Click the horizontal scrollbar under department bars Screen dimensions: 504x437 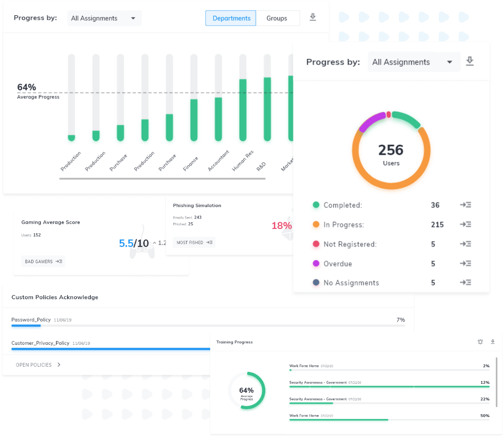[x=162, y=179]
